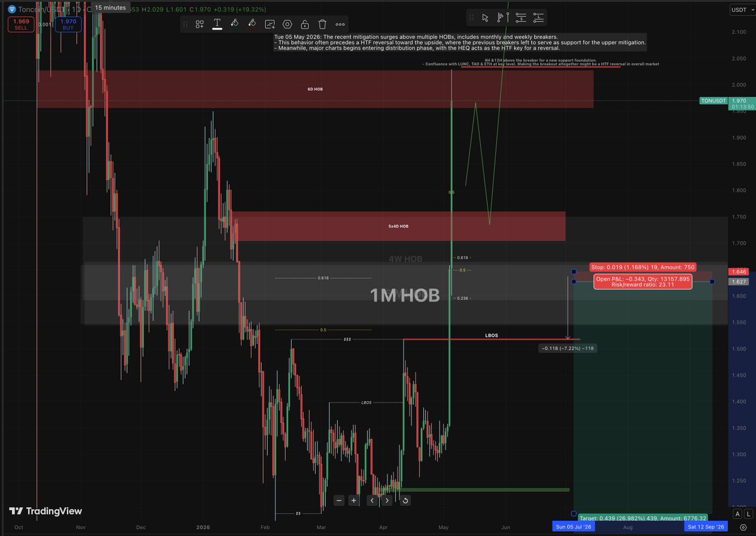Click the add-to-chart image icon
Viewport: 756px width, 536px height.
pyautogui.click(x=270, y=24)
